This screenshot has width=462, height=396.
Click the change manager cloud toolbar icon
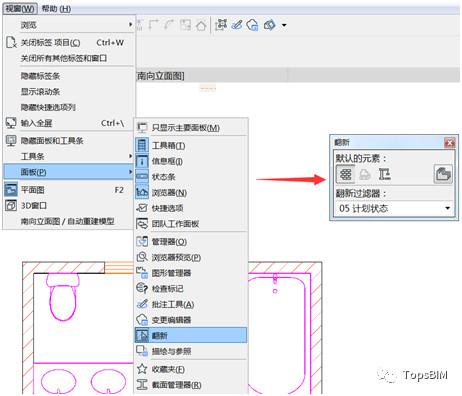252,25
